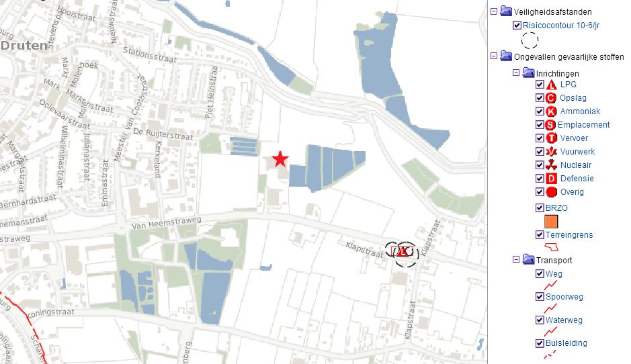Click the red star location marker
Viewport: 631px width, 364px height.
[x=280, y=159]
